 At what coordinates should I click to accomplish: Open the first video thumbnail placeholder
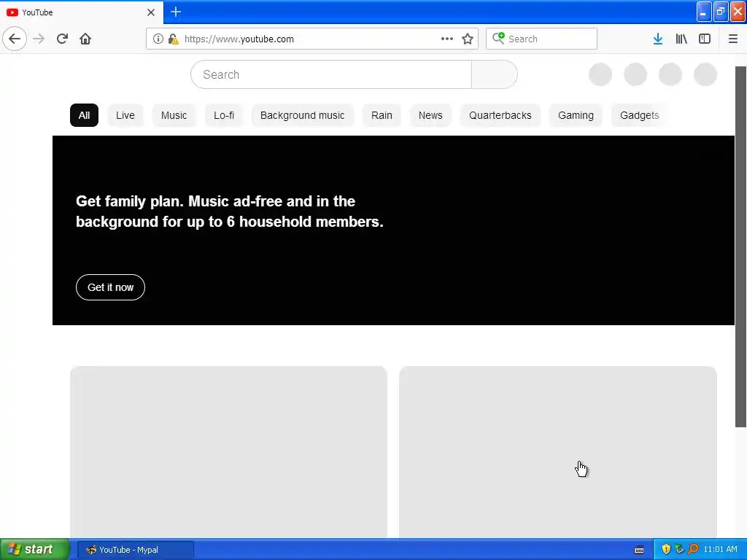(228, 452)
